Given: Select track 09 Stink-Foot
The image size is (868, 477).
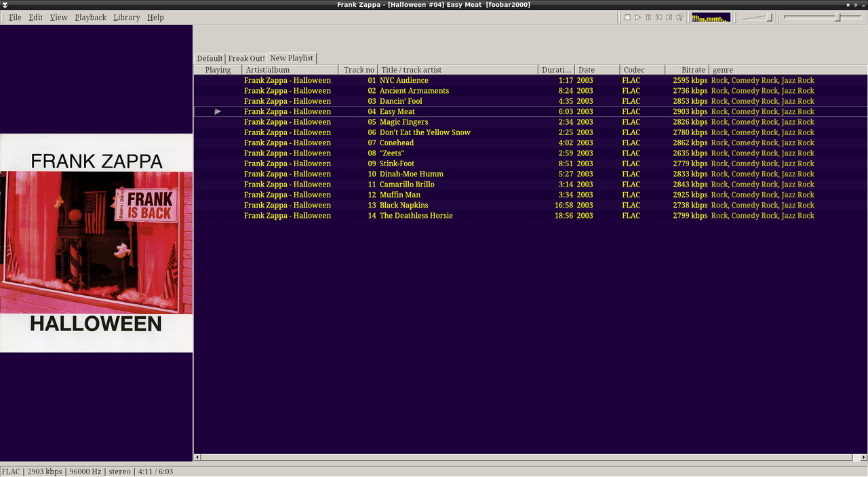Looking at the screenshot, I should (530, 164).
